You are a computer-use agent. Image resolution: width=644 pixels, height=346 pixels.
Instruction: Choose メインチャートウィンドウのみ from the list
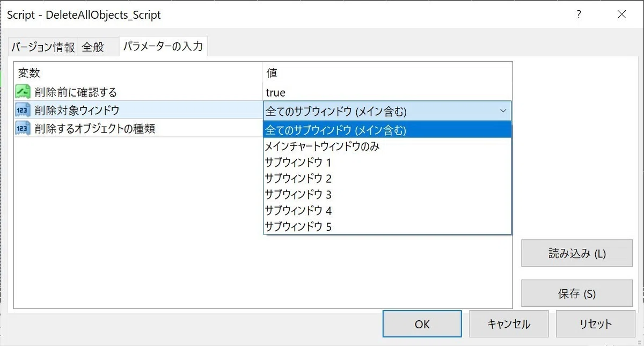coord(387,146)
